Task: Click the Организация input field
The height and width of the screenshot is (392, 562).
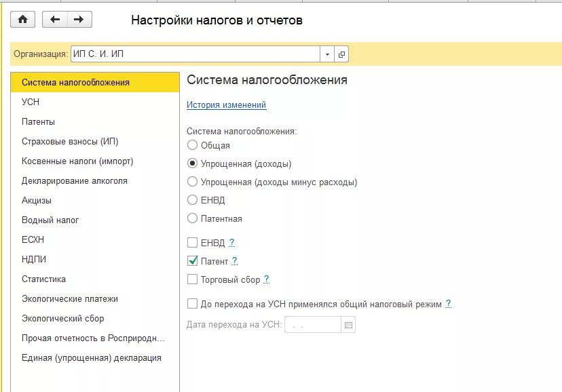Action: pos(195,54)
